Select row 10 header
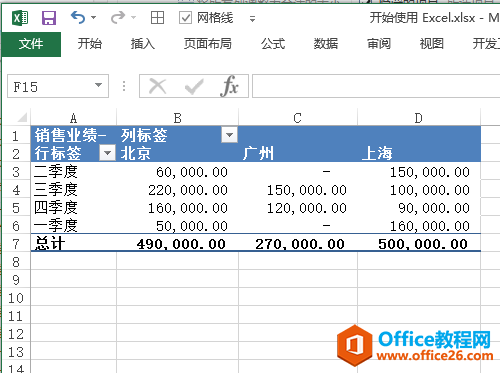Image resolution: width=500 pixels, height=373 pixels. [x=16, y=297]
